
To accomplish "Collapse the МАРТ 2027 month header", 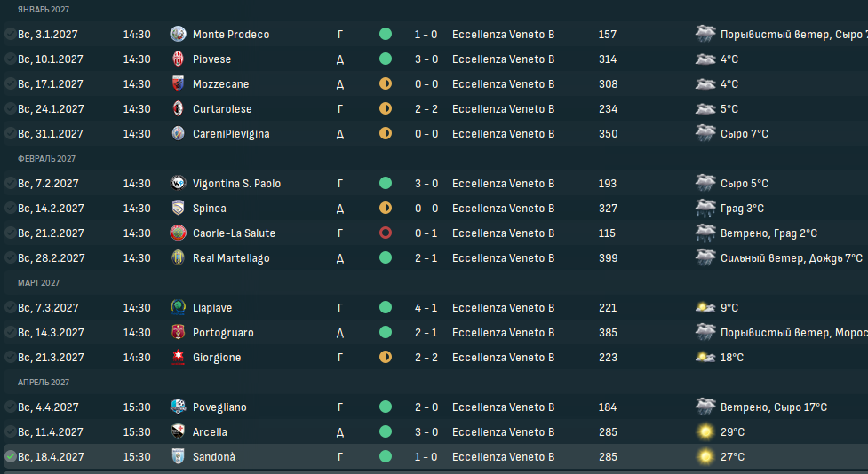I will (38, 282).
